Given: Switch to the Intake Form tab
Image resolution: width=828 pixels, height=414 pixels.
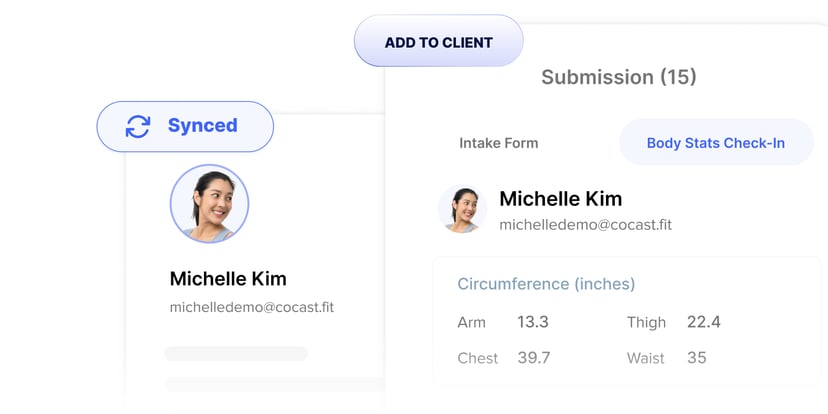Looking at the screenshot, I should coord(498,143).
